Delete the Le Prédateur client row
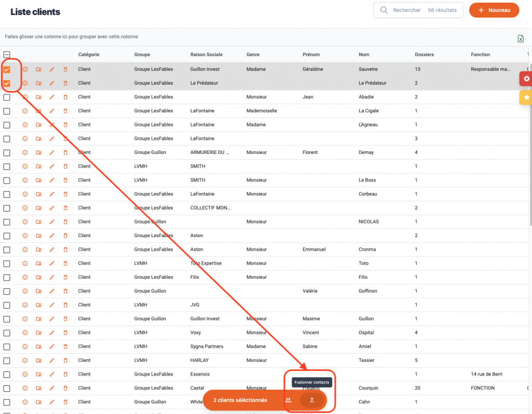Screen dimensions: 532x414 coord(65,83)
